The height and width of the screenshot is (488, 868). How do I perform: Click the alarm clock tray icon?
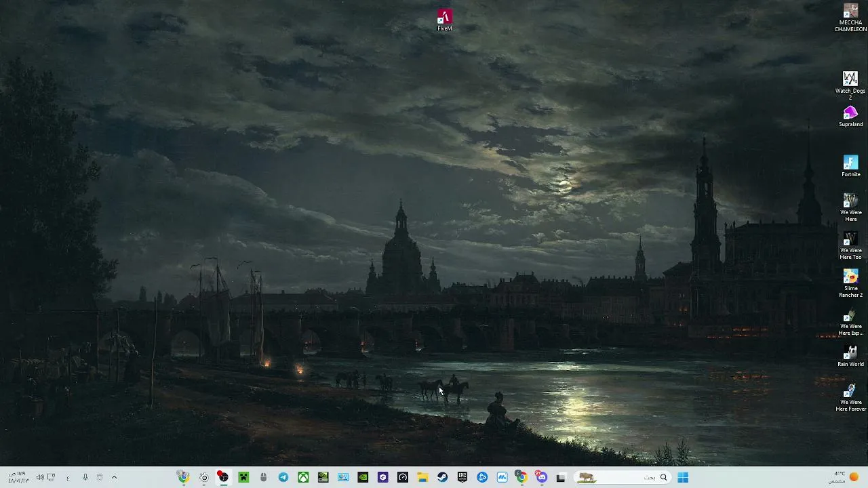coord(100,477)
